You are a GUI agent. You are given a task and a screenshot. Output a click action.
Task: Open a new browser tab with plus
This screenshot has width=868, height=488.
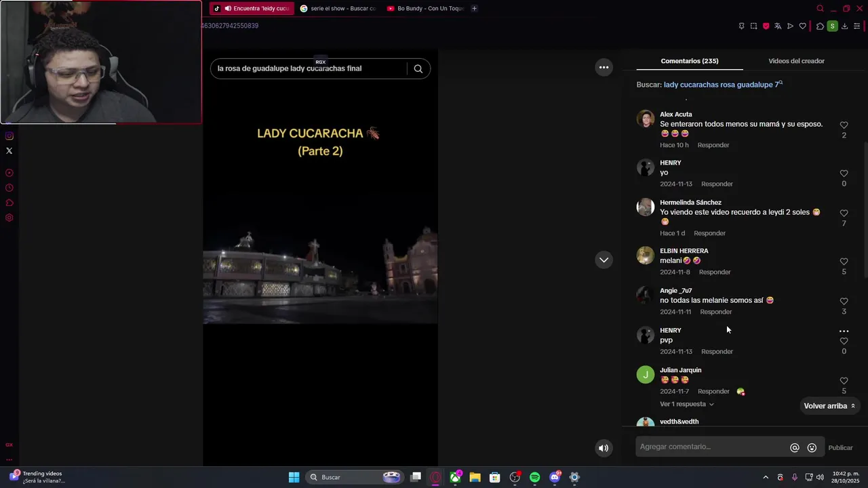point(474,8)
